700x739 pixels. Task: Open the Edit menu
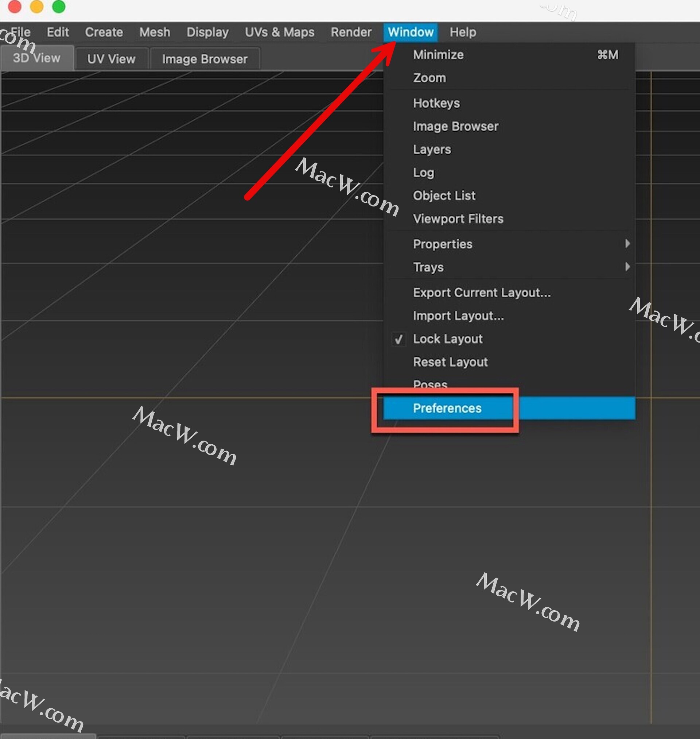pyautogui.click(x=58, y=32)
